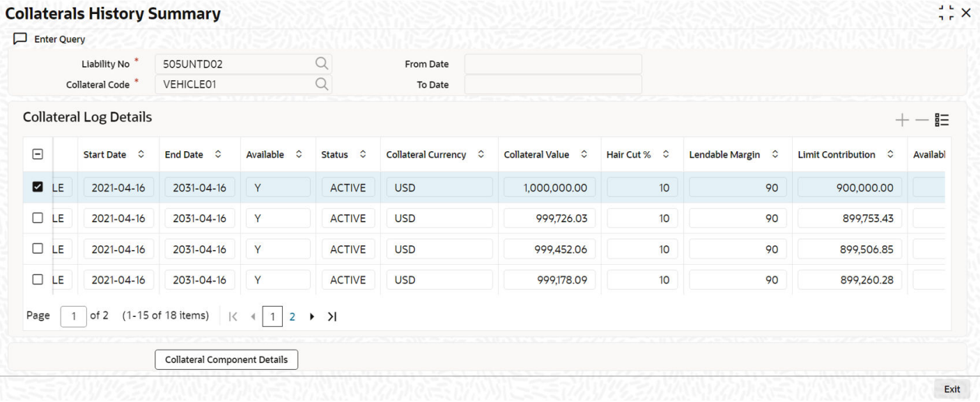Select current page 1 in pagination
This screenshot has height=402, width=980.
click(x=272, y=316)
